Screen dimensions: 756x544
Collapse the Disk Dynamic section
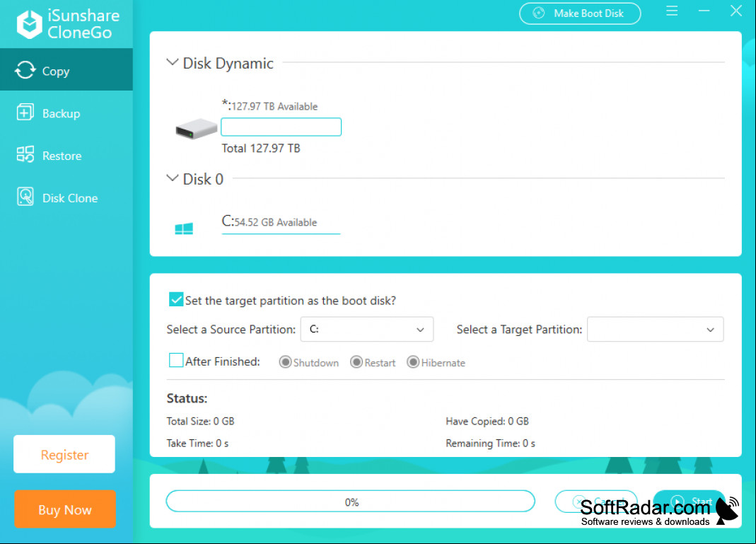click(172, 62)
